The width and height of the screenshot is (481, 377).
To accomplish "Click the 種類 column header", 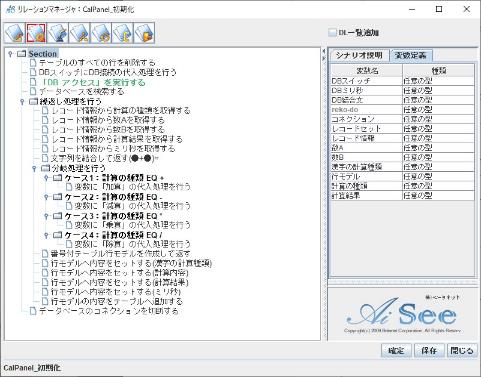I will point(438,71).
